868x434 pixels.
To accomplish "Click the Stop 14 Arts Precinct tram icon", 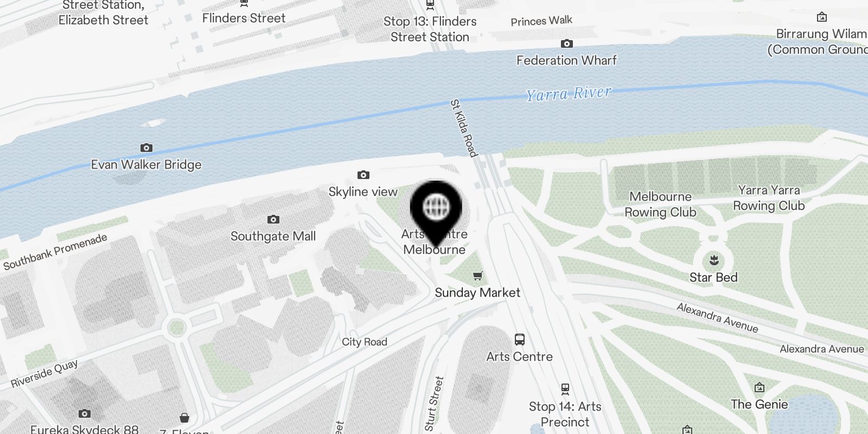I will pyautogui.click(x=565, y=389).
